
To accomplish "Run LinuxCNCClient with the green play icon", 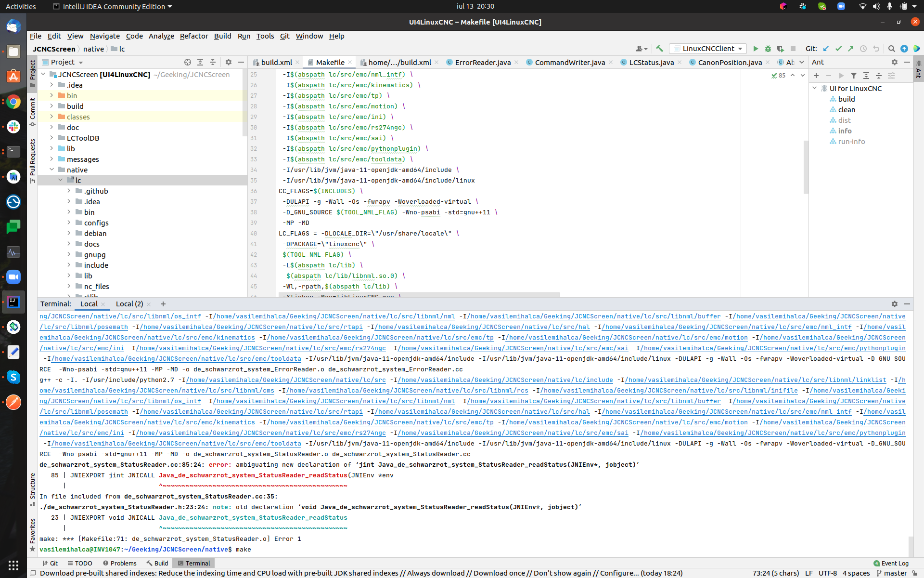I will click(756, 49).
